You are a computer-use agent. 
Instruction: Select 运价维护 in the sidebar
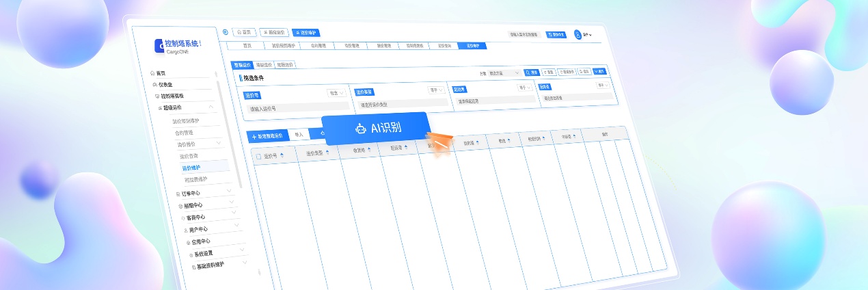tap(191, 168)
